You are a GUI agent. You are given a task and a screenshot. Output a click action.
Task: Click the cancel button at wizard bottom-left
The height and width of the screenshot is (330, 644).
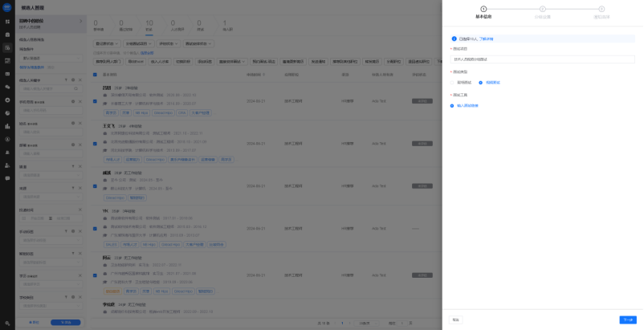[455, 320]
